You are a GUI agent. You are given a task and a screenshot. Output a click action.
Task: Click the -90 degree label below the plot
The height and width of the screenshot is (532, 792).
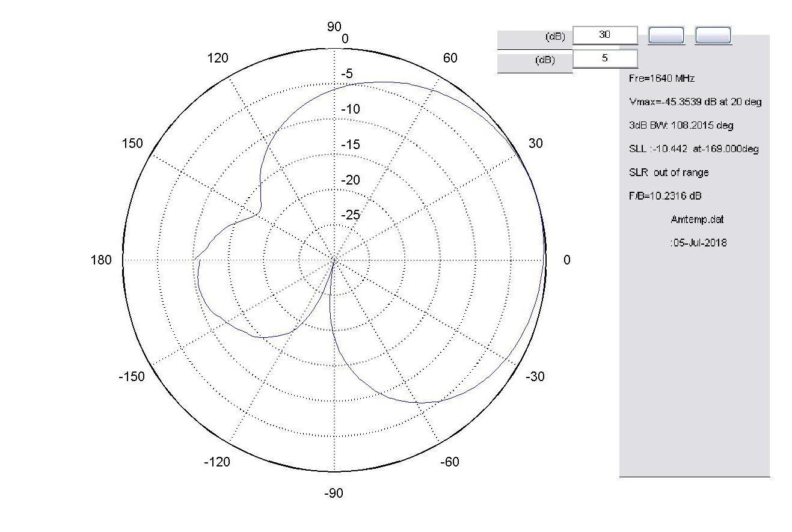click(x=334, y=494)
